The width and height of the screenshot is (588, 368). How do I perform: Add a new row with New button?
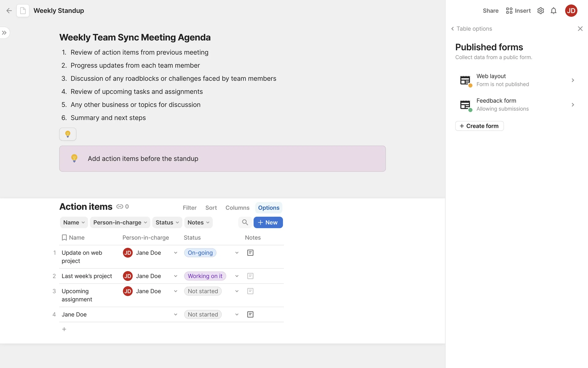(268, 222)
